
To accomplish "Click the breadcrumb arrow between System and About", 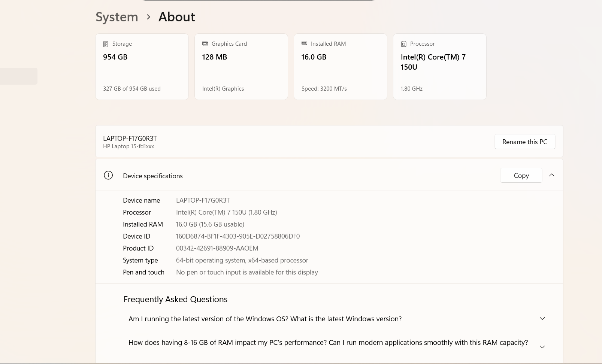I will tap(149, 17).
